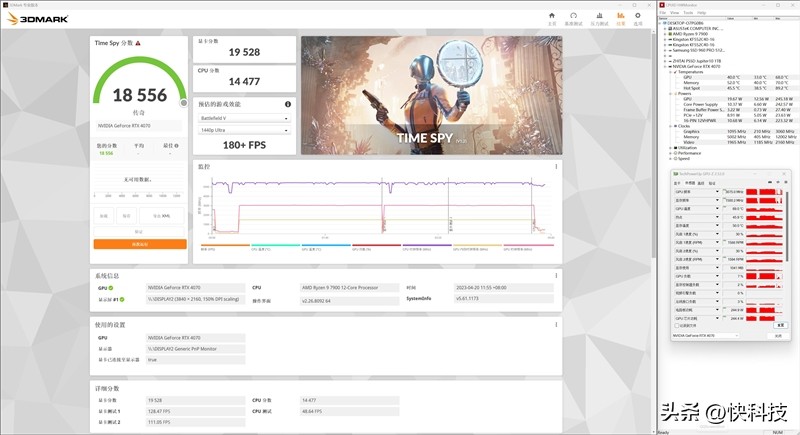
Task: Click the GPU-Z refresh icon
Action: (778, 183)
